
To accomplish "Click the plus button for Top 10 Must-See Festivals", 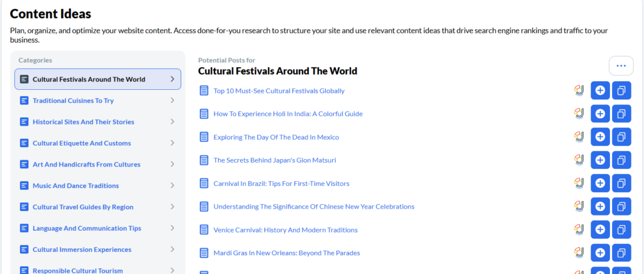I will pos(600,90).
